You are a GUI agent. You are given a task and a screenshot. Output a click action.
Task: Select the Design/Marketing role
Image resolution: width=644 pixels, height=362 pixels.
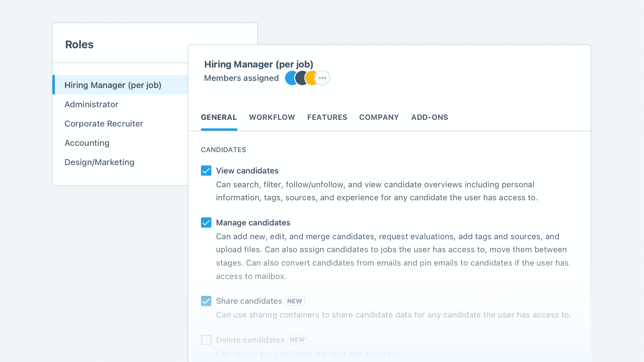coord(99,162)
